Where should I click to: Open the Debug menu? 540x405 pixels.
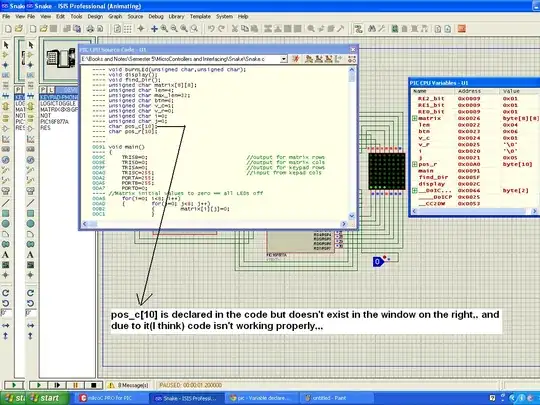pos(156,17)
